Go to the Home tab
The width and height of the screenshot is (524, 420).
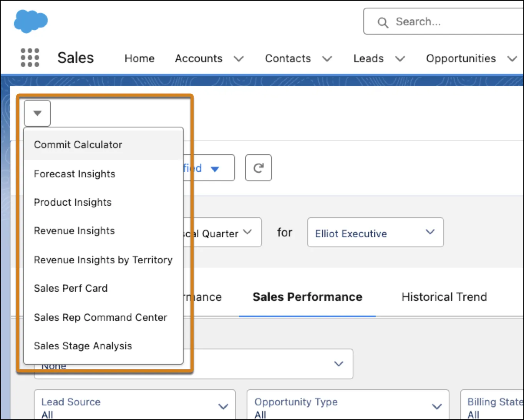pos(139,58)
